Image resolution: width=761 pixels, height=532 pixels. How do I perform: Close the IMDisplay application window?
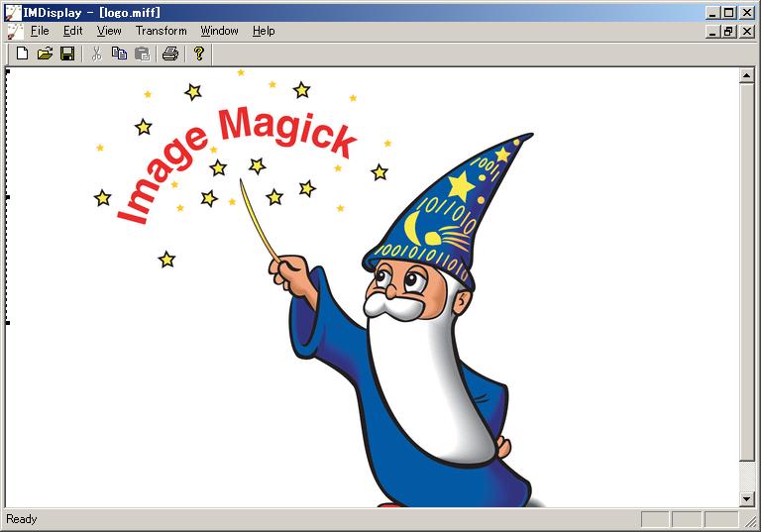(x=746, y=13)
